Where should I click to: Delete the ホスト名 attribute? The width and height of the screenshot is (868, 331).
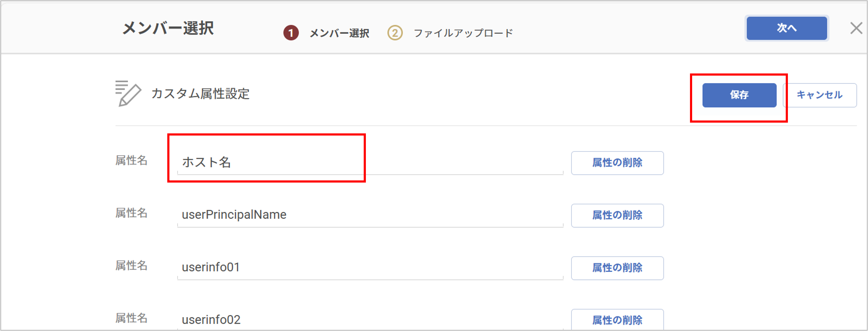click(617, 163)
